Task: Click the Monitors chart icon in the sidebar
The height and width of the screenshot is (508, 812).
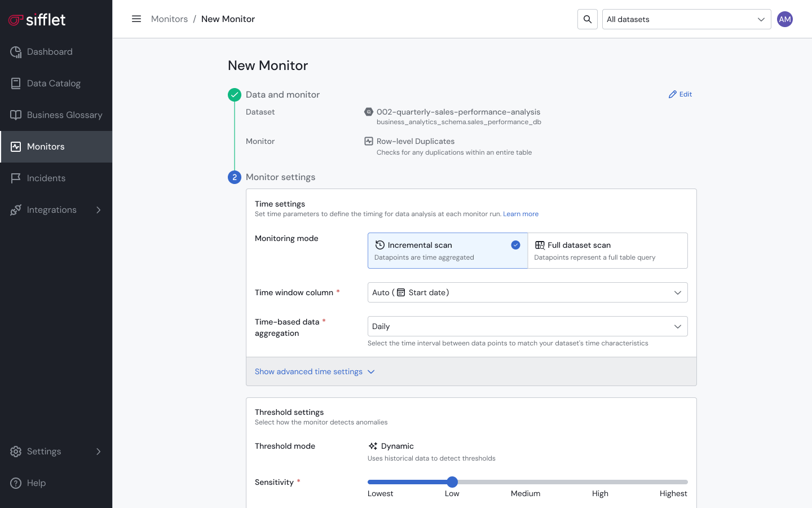Action: coord(16,147)
